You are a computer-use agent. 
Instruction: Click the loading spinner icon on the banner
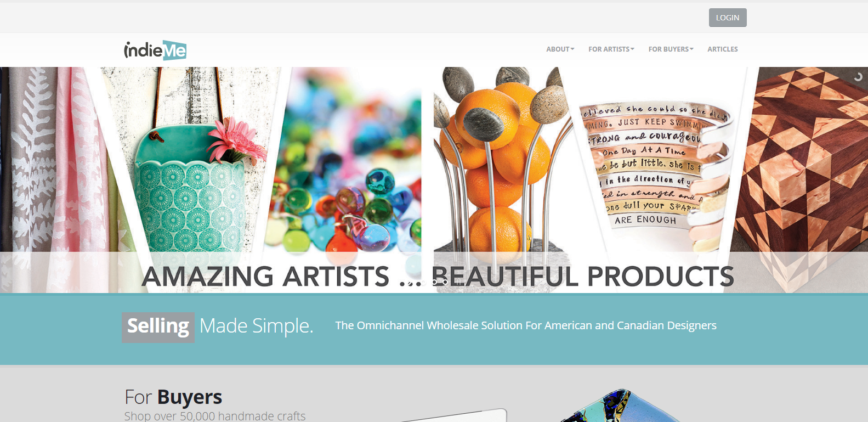858,77
